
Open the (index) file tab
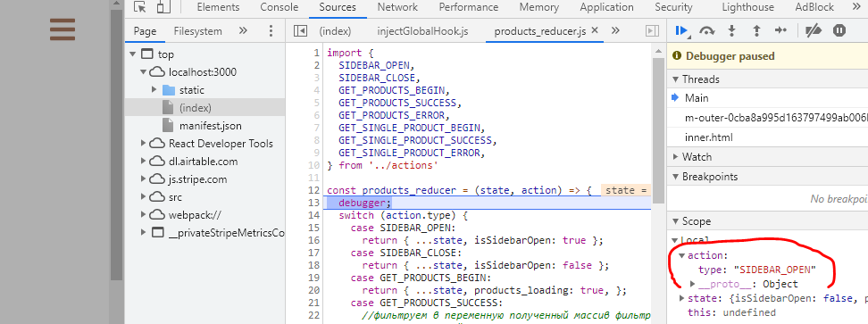pyautogui.click(x=335, y=31)
